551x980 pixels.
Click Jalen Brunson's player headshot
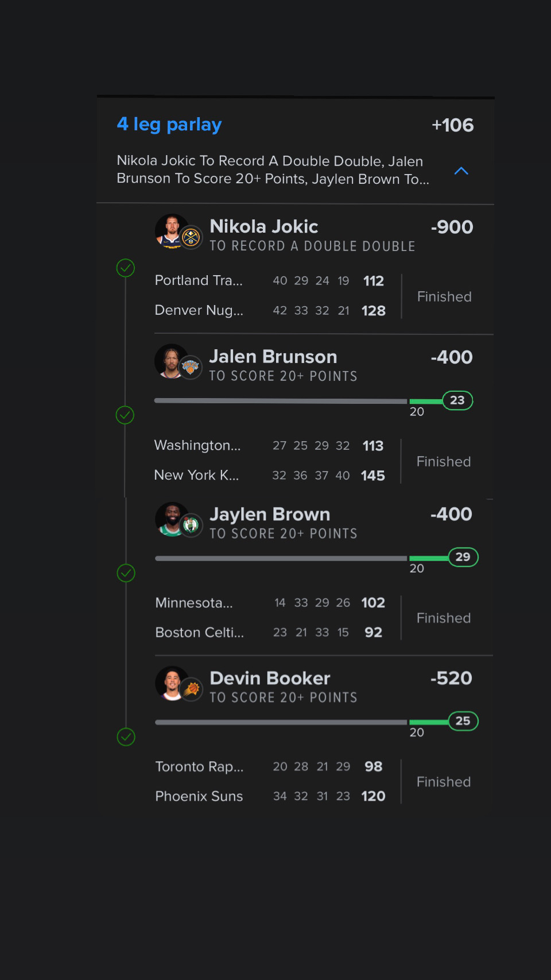pyautogui.click(x=170, y=361)
